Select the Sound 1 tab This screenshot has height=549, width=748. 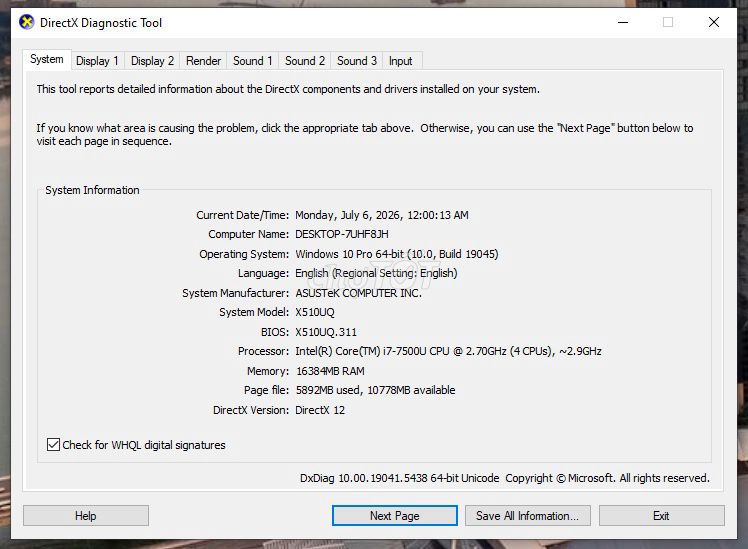tap(252, 61)
